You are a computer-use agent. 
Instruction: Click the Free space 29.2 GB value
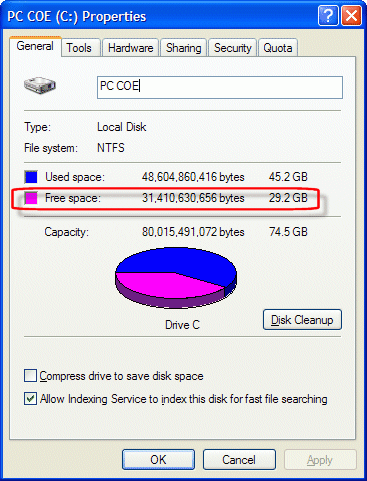[x=288, y=198]
